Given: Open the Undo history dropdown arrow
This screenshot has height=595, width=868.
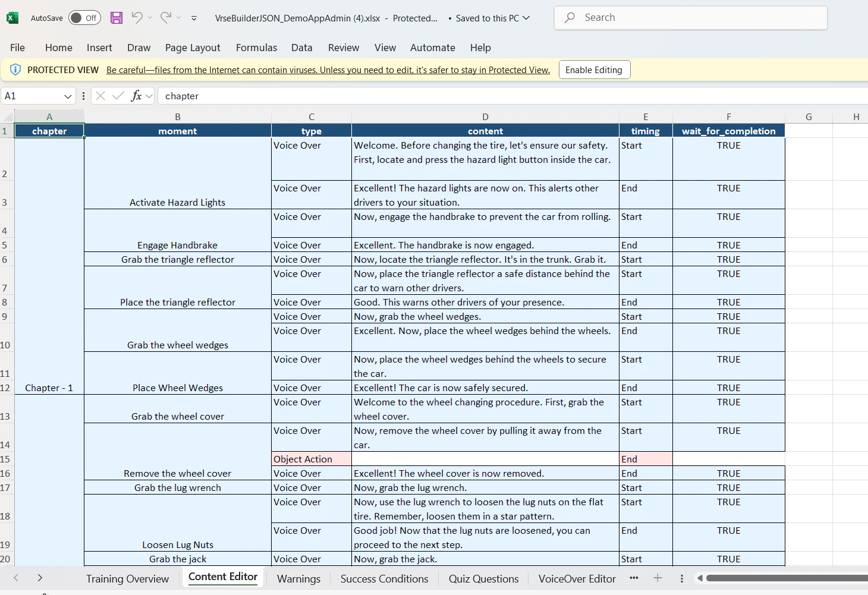Looking at the screenshot, I should (x=150, y=18).
